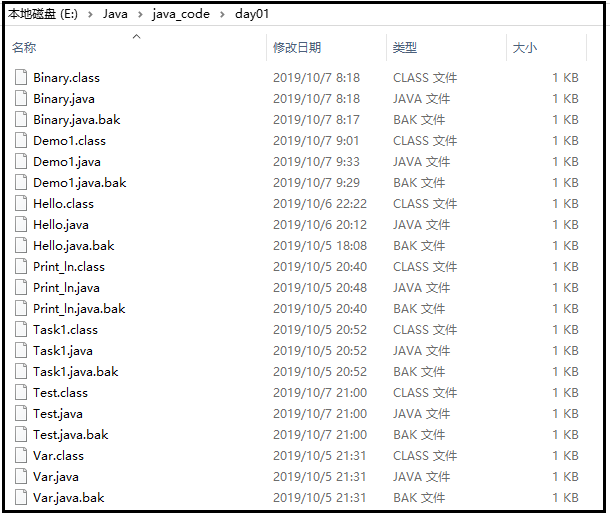Select the file name Binary.class
The image size is (610, 514).
67,77
